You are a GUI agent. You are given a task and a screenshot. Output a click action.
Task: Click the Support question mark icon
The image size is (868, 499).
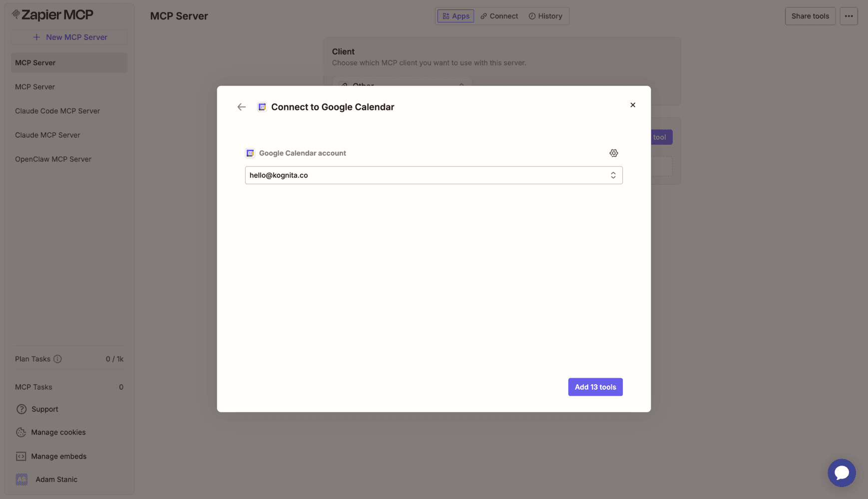[x=21, y=409]
